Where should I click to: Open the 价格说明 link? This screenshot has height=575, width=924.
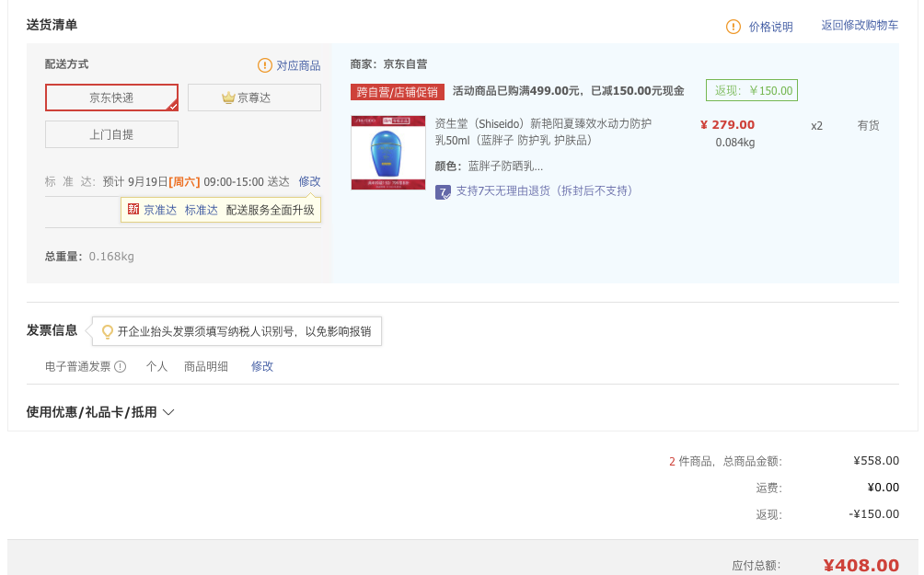tap(771, 27)
